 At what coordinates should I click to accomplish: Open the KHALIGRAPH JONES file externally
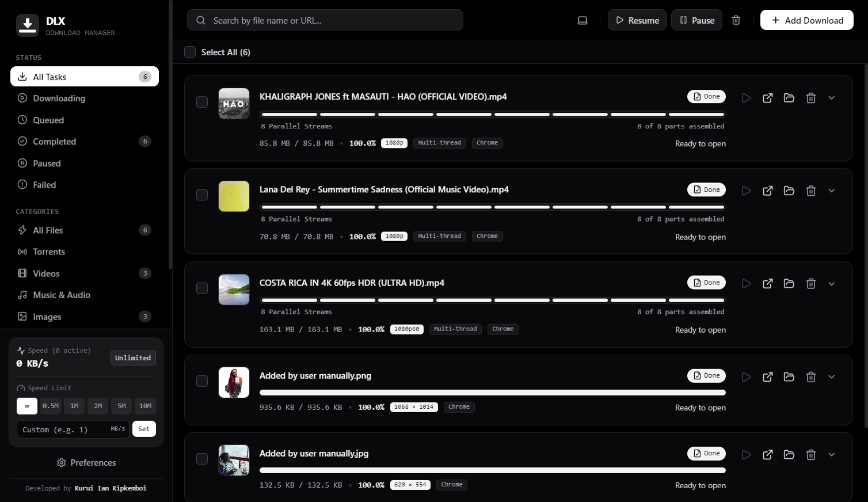768,98
